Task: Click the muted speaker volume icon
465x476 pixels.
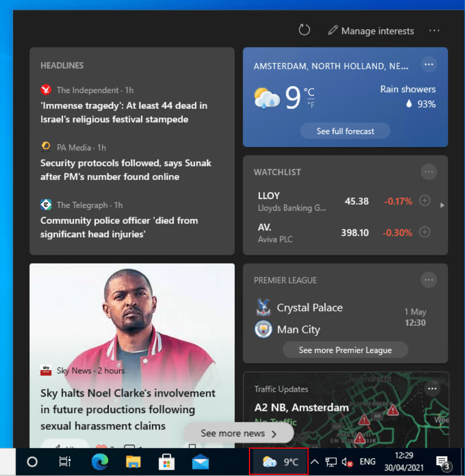Action: (347, 462)
